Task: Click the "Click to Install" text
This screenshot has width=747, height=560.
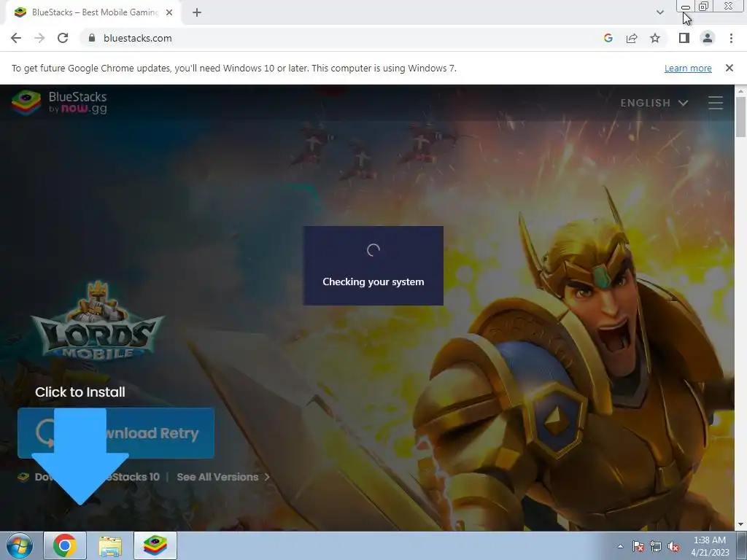Action: [80, 392]
